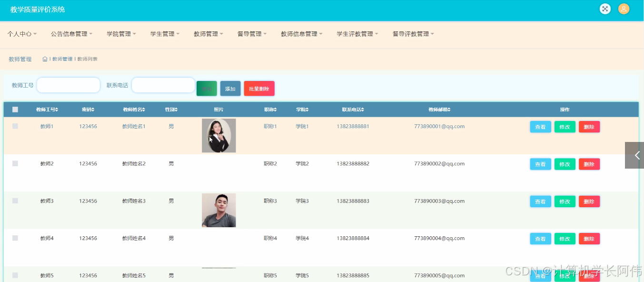
Task: Click 修改 for 教师2 row
Action: click(x=565, y=164)
